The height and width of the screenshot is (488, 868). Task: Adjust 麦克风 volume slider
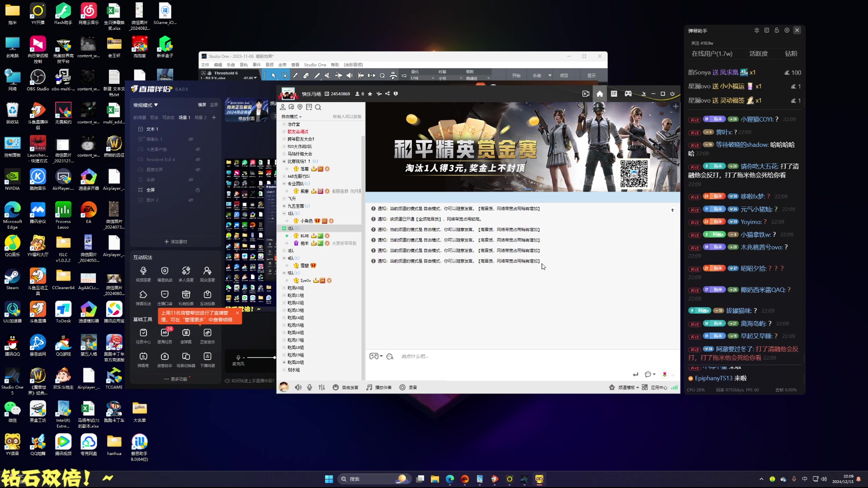pyautogui.click(x=261, y=357)
